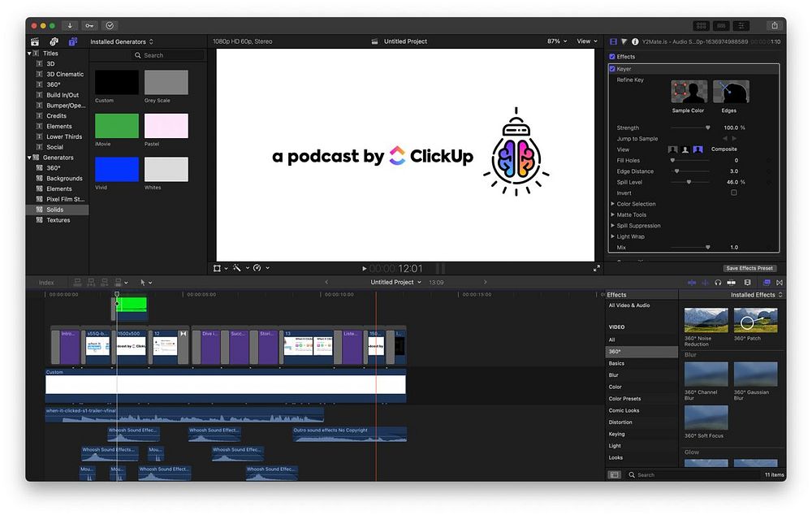The height and width of the screenshot is (515, 812).
Task: Open the enhancements magic wand menu
Action: 240,268
